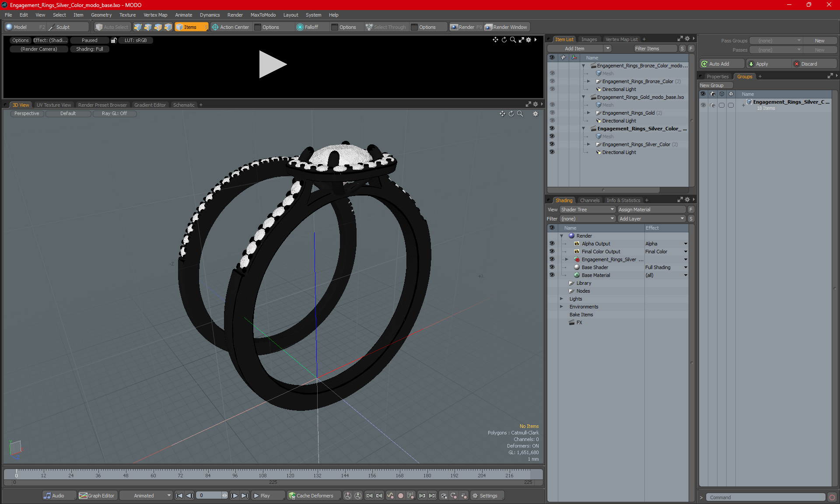Viewport: 840px width, 504px height.
Task: Click New Group button
Action: [x=715, y=85]
